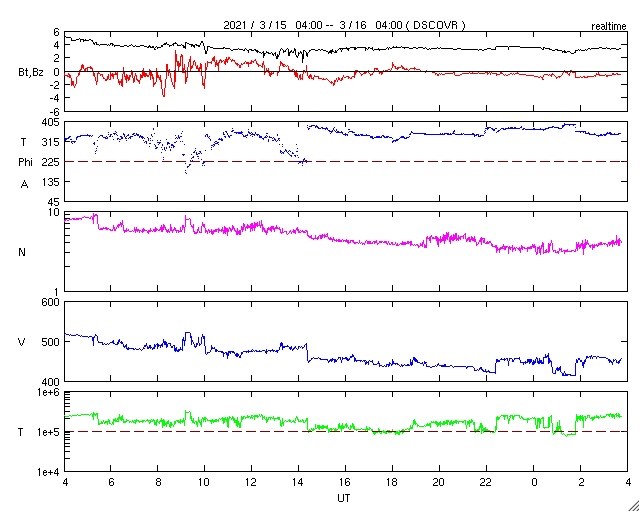Click the "1" tick on the N axis
This screenshot has height=512, width=640.
point(58,292)
